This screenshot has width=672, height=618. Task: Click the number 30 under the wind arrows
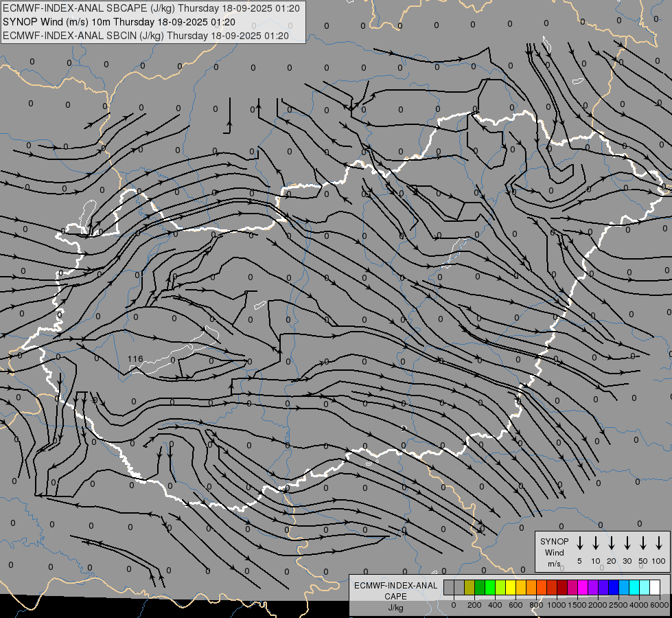[627, 561]
